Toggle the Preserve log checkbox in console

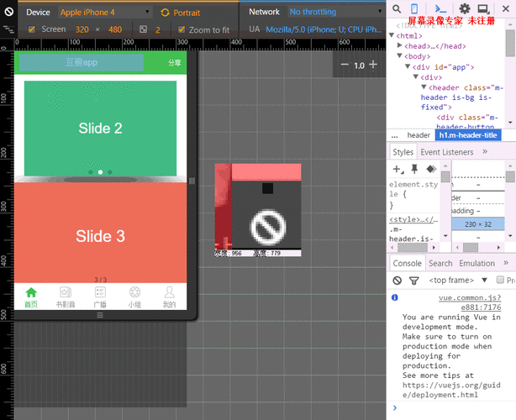[500, 280]
